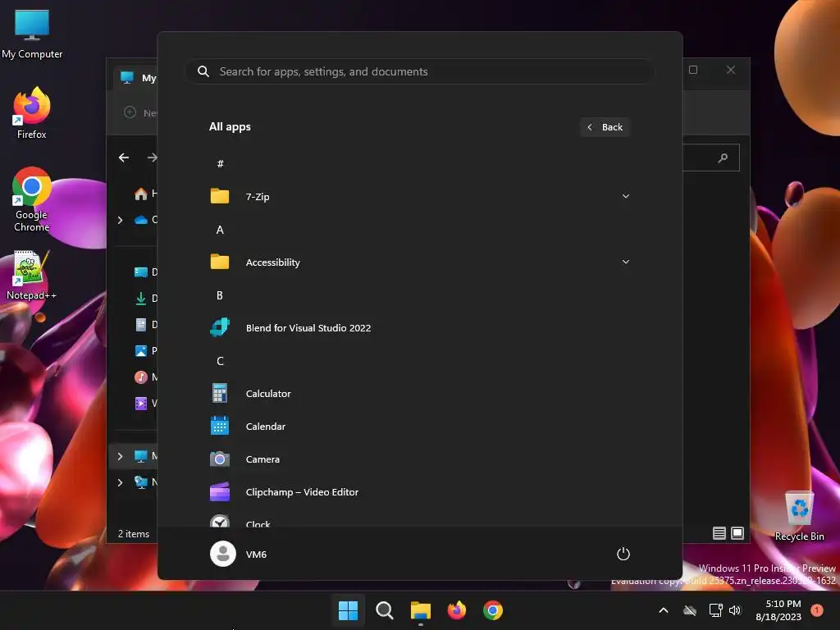
Task: Click the Back button in All apps
Action: click(605, 127)
